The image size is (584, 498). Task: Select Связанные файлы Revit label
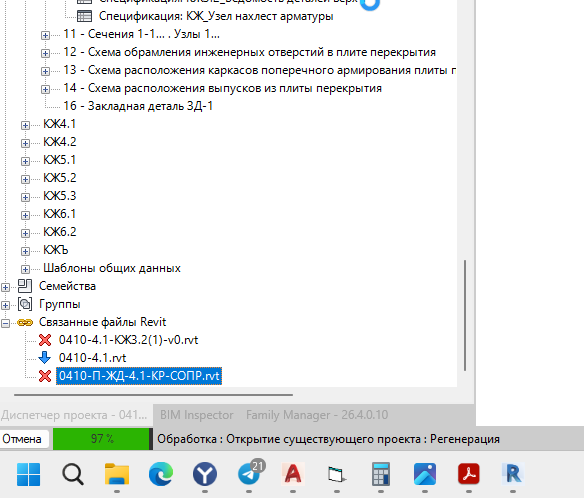click(102, 322)
